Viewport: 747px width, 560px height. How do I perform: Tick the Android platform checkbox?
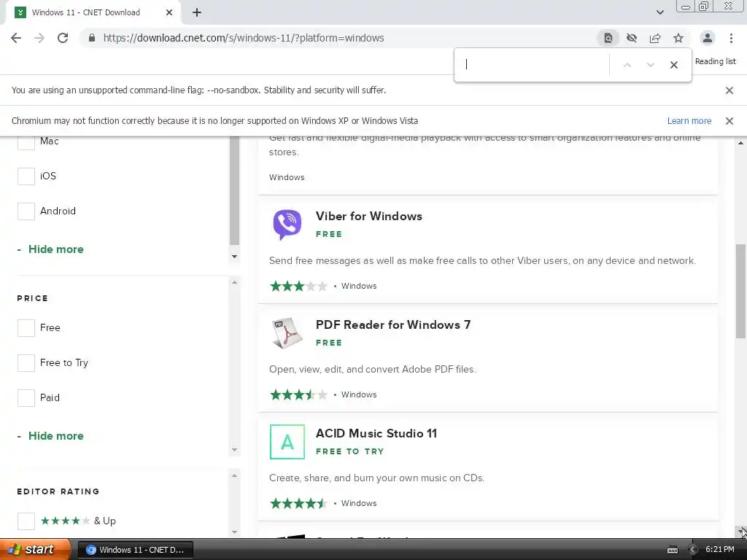point(26,211)
